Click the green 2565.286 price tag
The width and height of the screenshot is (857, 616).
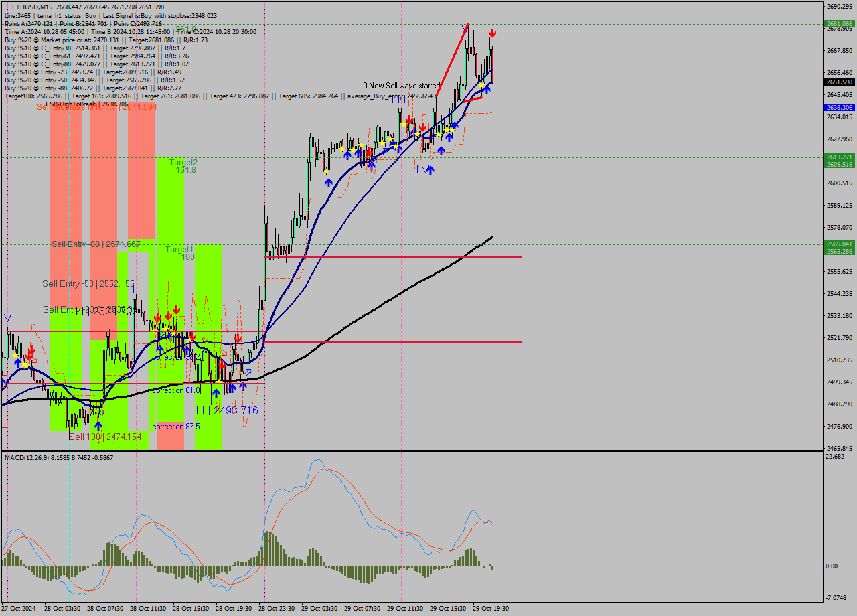(x=839, y=251)
